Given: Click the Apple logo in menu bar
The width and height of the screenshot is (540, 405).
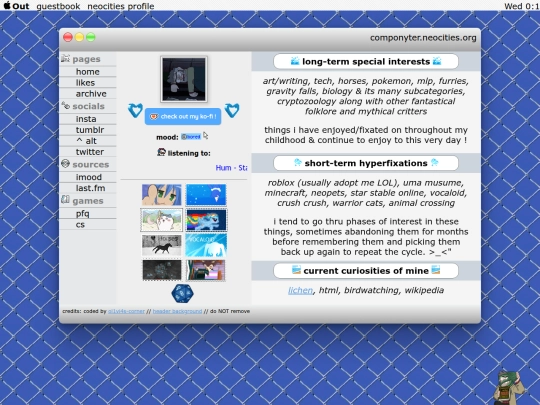Looking at the screenshot, I should (x=7, y=6).
